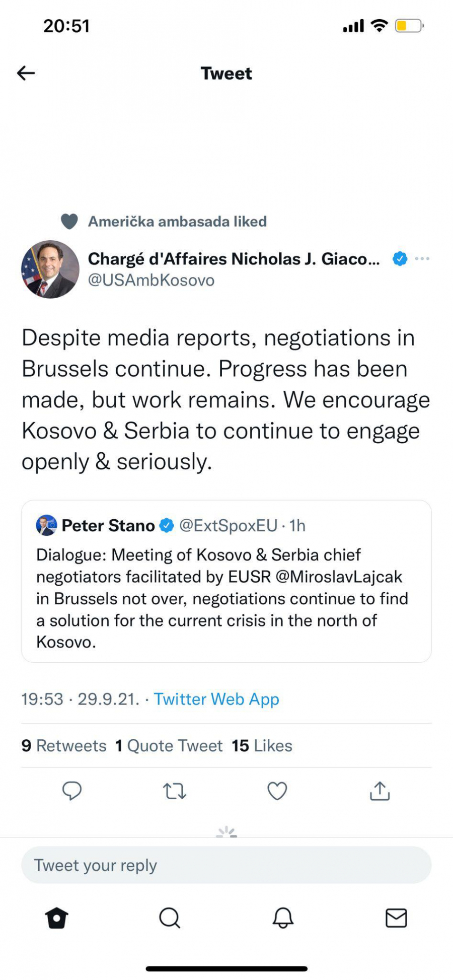Open the Home tab
The image size is (453, 980).
(56, 918)
